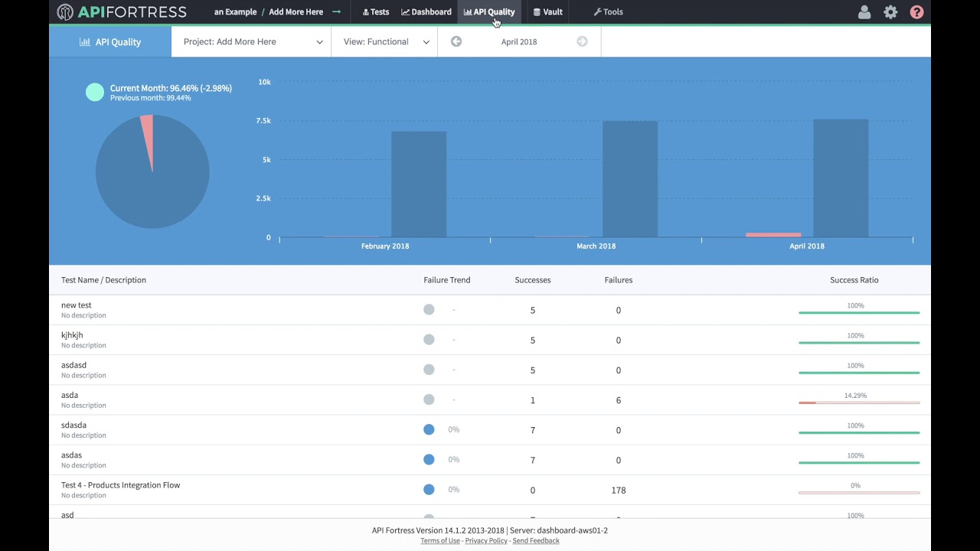
Task: Click the 'new test' test name
Action: coord(76,305)
